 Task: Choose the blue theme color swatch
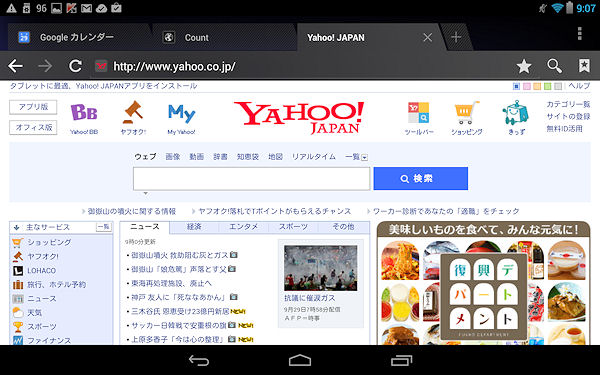(516, 86)
